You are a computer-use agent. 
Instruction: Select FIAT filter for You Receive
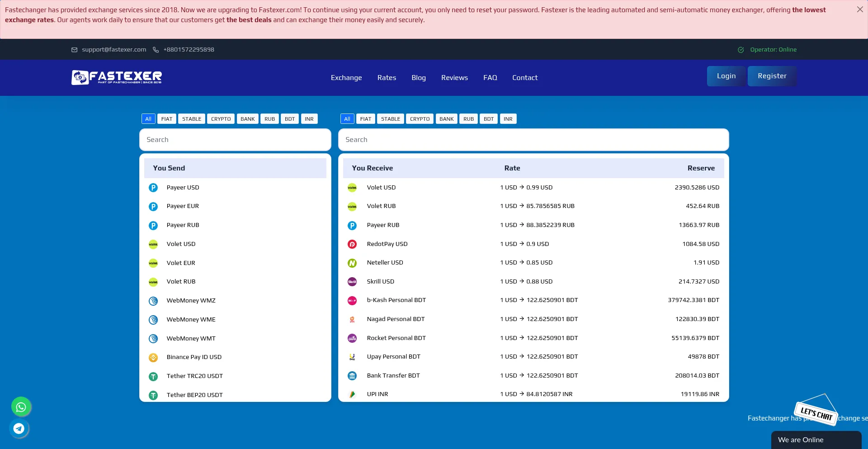click(x=366, y=119)
